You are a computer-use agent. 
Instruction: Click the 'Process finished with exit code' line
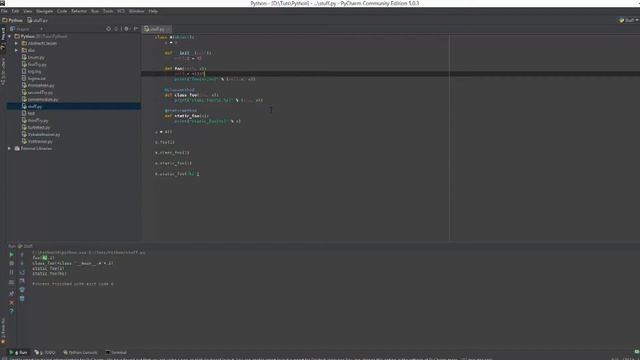coord(73,284)
